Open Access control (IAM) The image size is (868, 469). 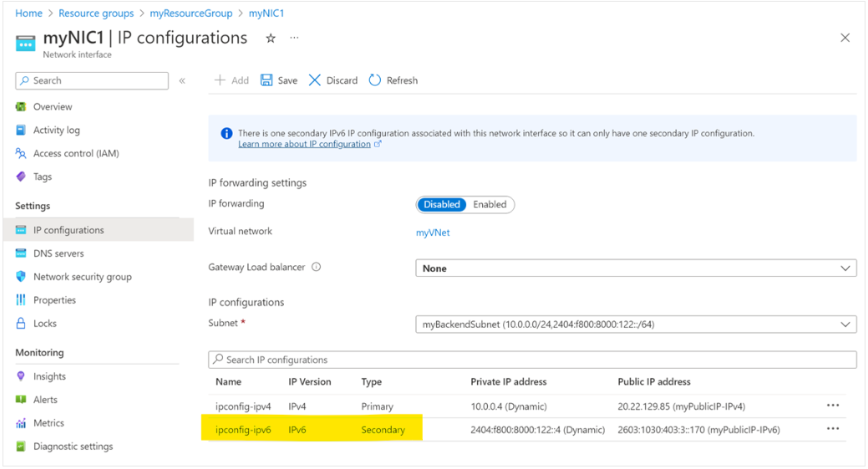click(76, 153)
